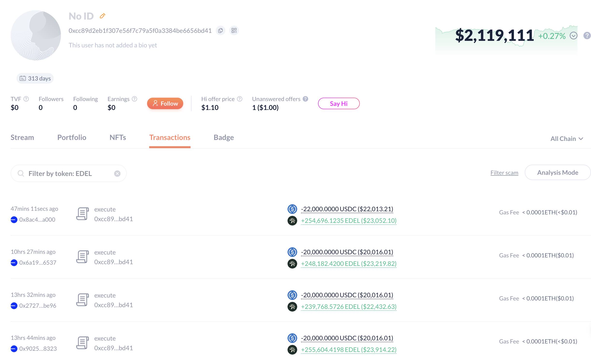Open the QR code icon next to address

234,31
